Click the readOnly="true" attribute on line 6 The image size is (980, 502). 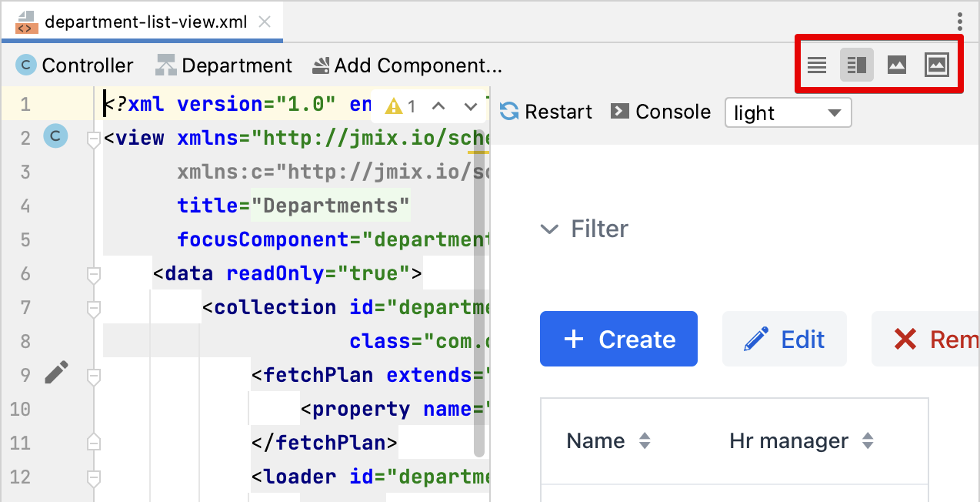point(318,274)
